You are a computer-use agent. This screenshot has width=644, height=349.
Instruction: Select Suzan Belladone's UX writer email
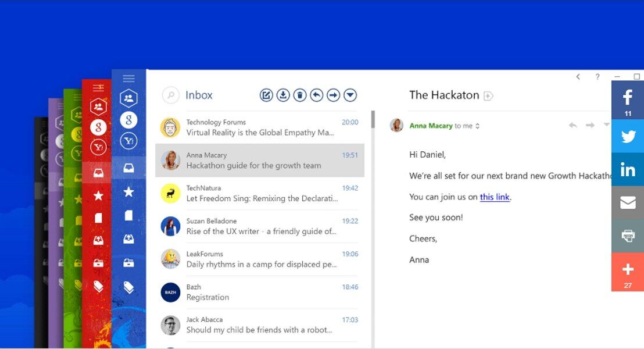(x=260, y=226)
